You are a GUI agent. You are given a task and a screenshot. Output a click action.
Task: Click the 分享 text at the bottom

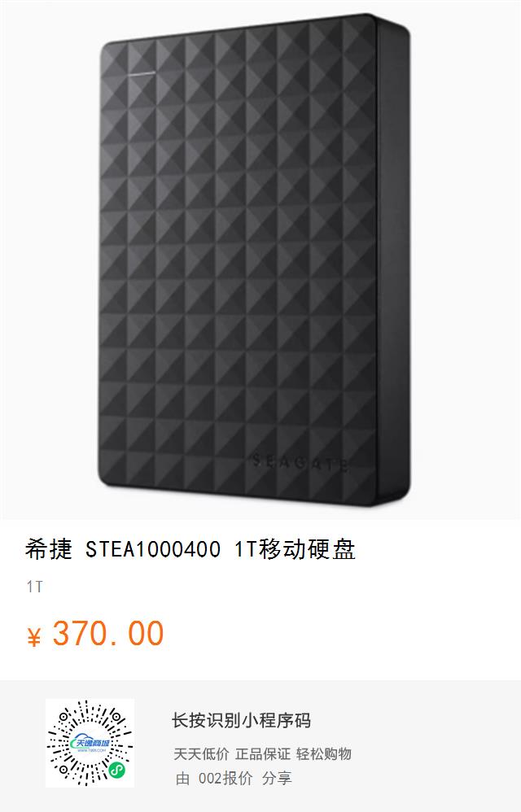coord(277,779)
